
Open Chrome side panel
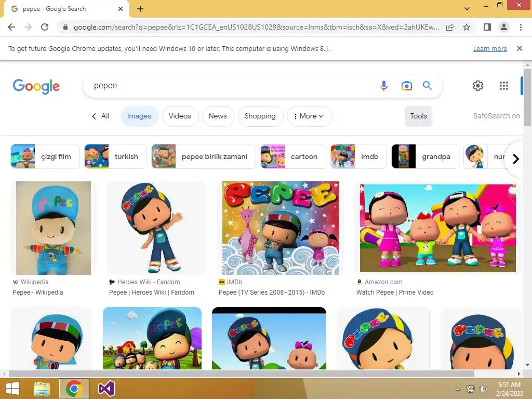pos(487,27)
